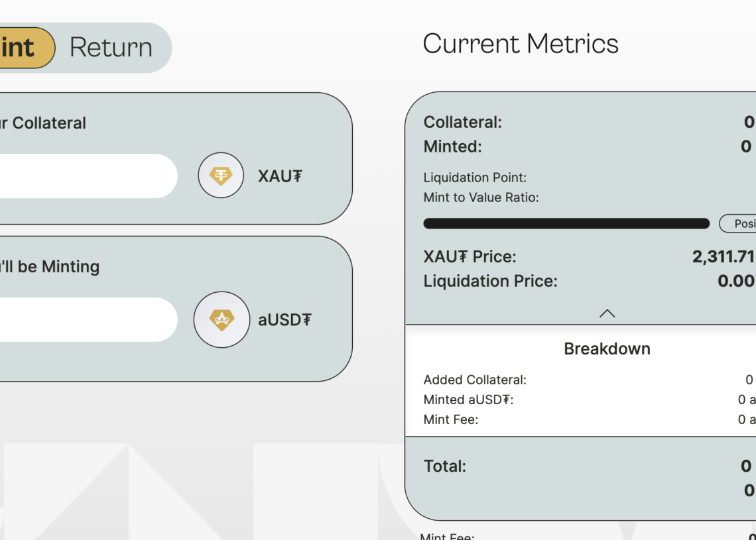Click the collateral amount input field
The width and height of the screenshot is (756, 540).
[x=89, y=176]
